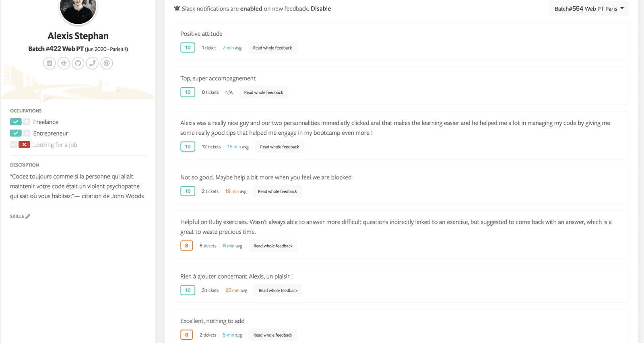Image resolution: width=644 pixels, height=343 pixels.
Task: Open the Batch#554 Web PT Paris dropdown
Action: [x=589, y=8]
